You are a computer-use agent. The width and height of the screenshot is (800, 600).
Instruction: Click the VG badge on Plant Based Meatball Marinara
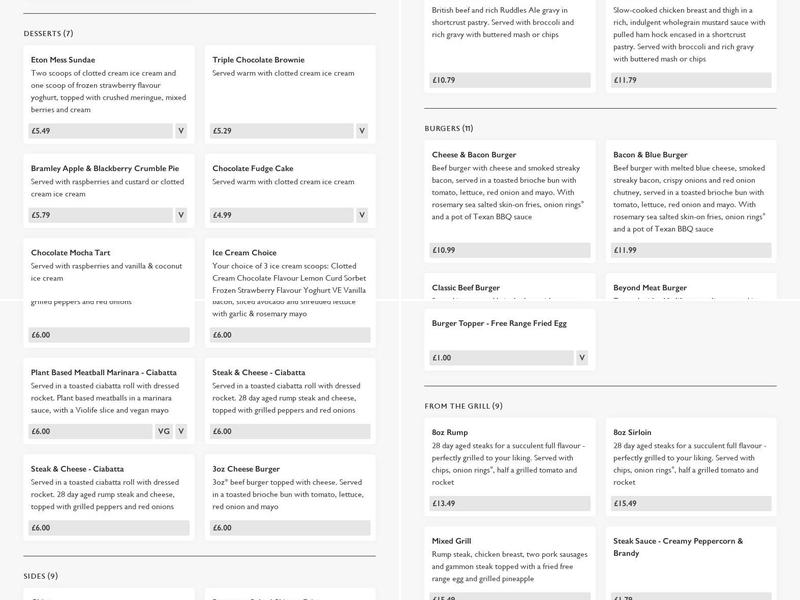tap(164, 431)
